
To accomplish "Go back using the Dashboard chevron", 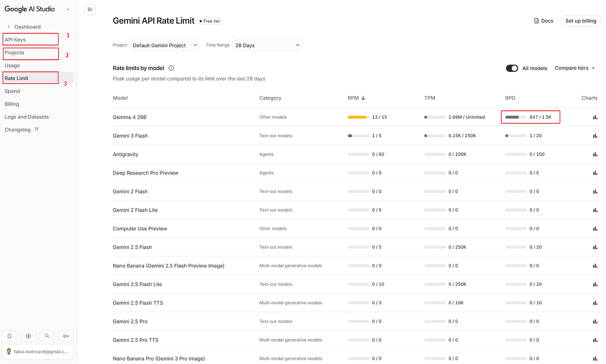I will pos(9,27).
